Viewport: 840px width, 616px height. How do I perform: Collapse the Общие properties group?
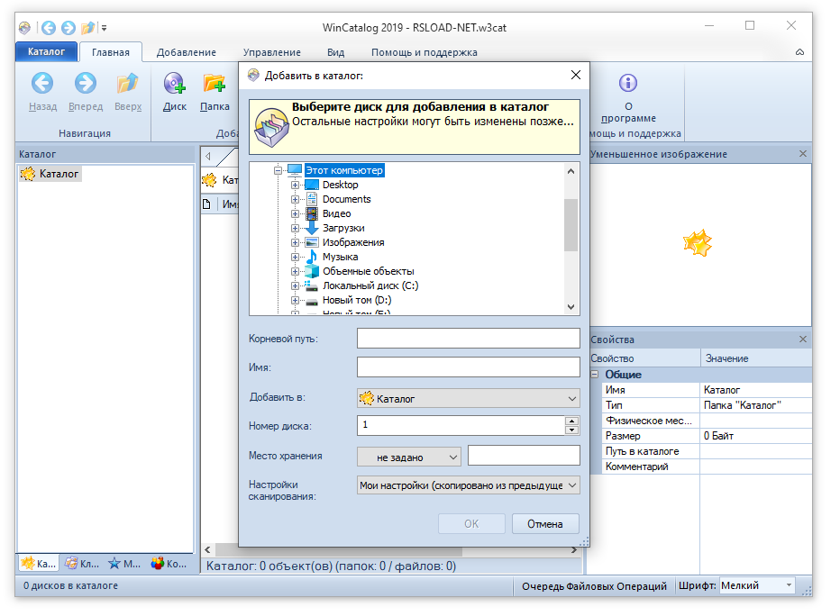click(x=595, y=374)
